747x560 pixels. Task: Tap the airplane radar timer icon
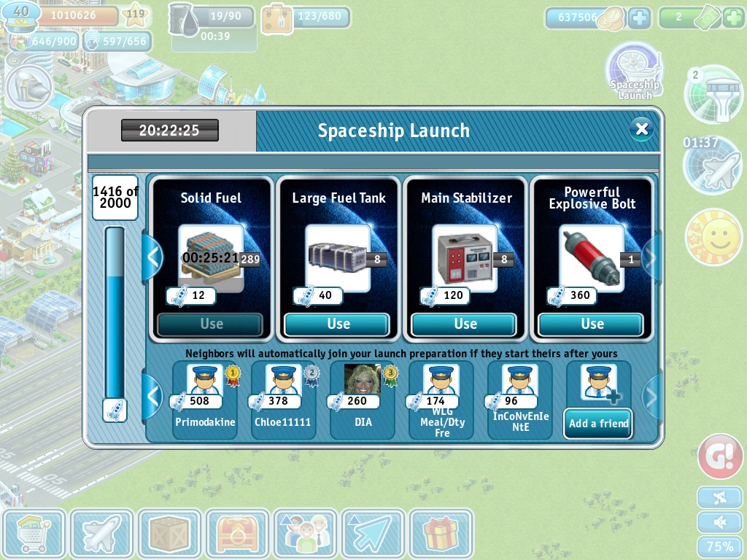point(713,165)
